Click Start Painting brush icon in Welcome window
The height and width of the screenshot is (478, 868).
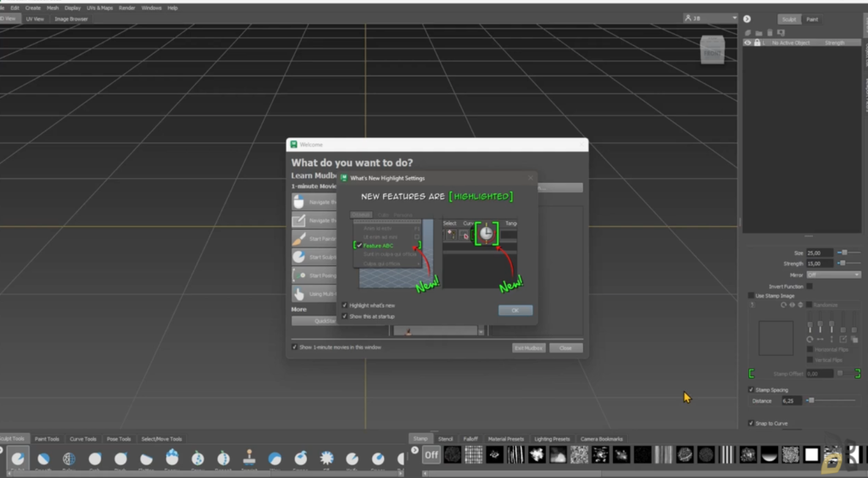click(x=299, y=238)
